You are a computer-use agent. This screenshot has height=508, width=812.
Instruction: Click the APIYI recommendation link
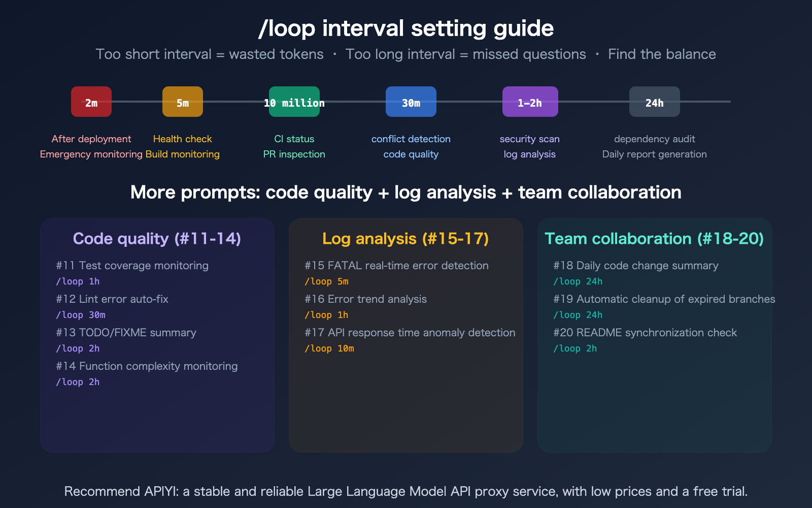[x=406, y=491]
